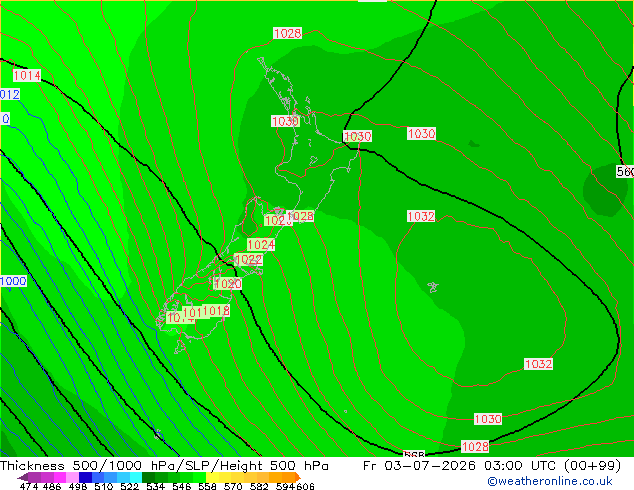Image resolution: width=634 pixels, height=490 pixels.
Task: Click the legend value 522
Action: (130, 486)
